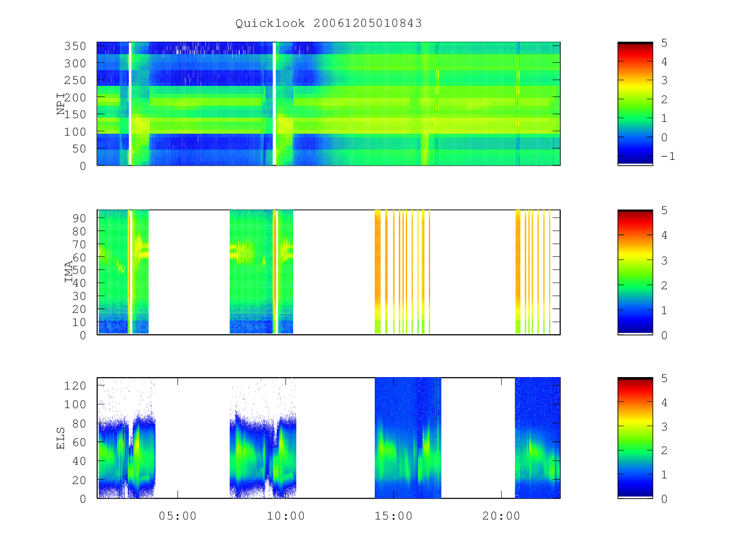Select the ELS axis label
The image size is (747, 560).
point(61,438)
